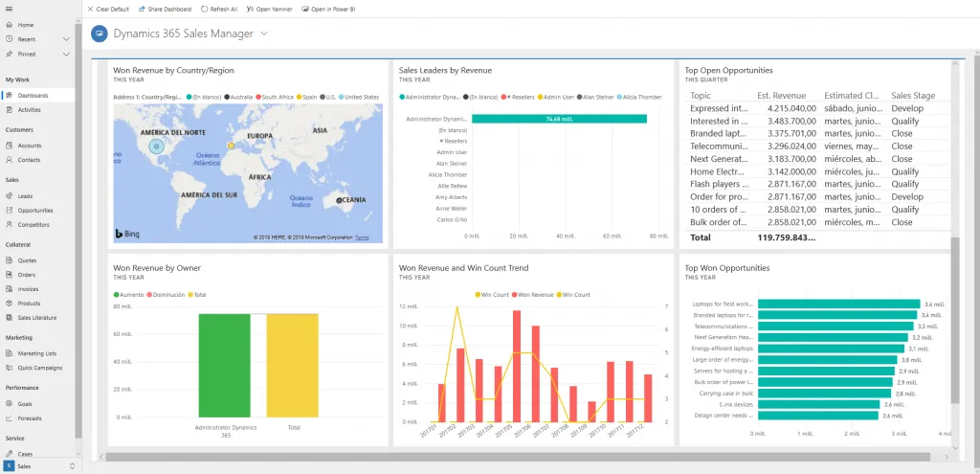Click Share Dashboard in the command bar
This screenshot has width=980, height=474.
pos(165,10)
